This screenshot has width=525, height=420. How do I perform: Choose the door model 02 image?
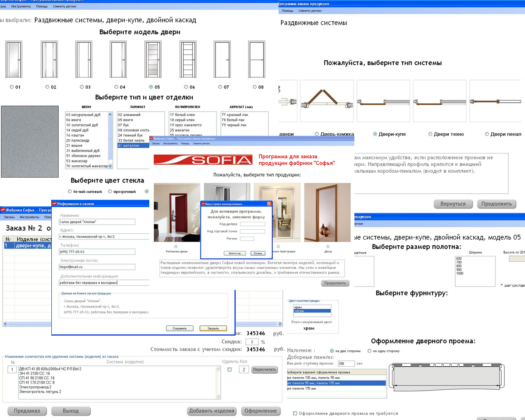pos(49,59)
